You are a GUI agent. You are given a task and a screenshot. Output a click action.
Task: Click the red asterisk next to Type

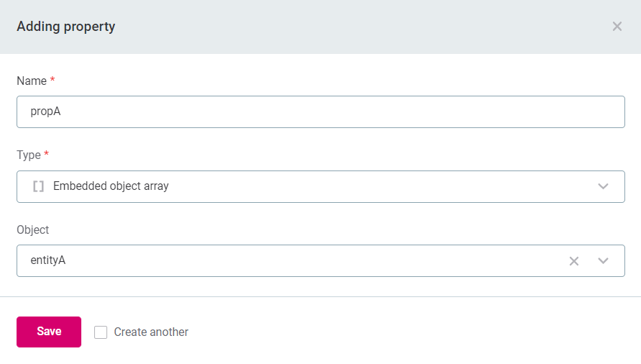click(x=47, y=155)
